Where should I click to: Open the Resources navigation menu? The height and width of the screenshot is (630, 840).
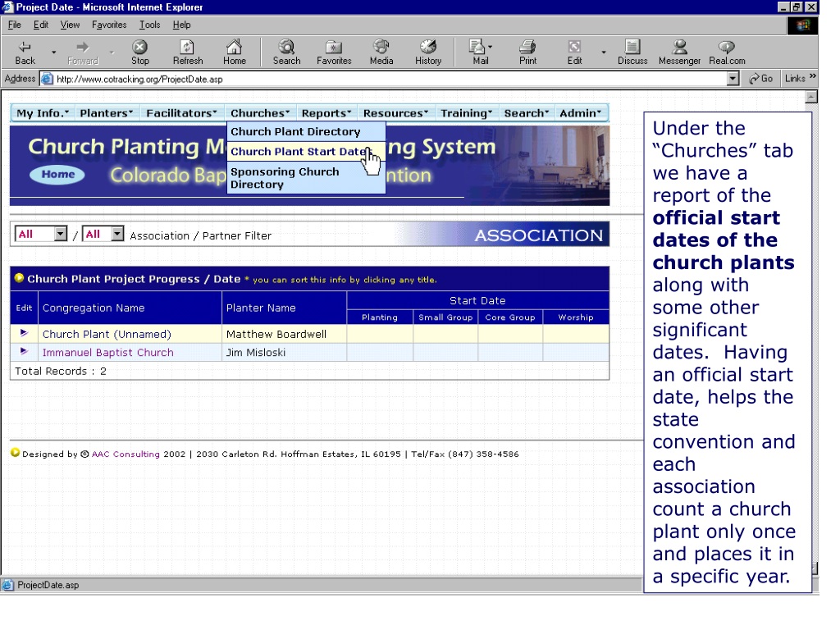click(396, 113)
